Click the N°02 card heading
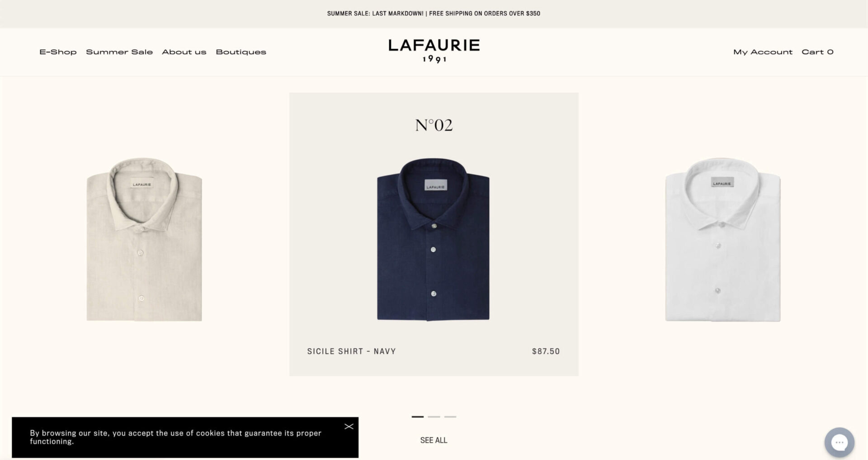Image resolution: width=868 pixels, height=460 pixels. click(434, 125)
